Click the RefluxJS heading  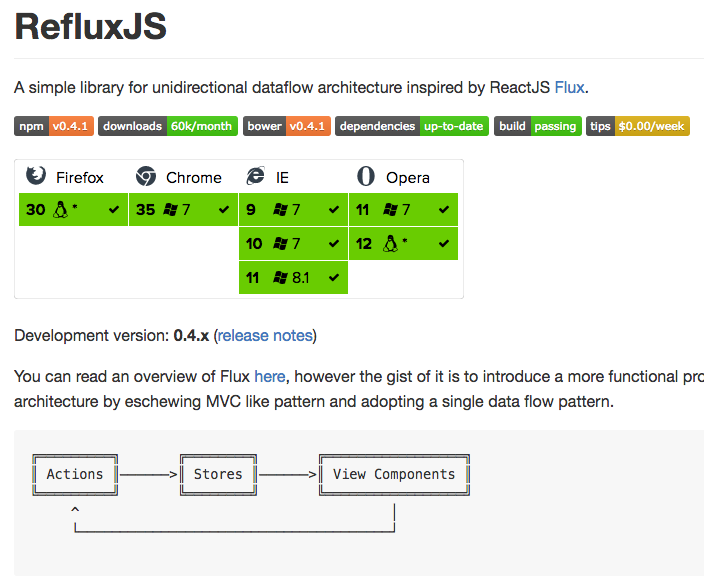click(x=91, y=26)
